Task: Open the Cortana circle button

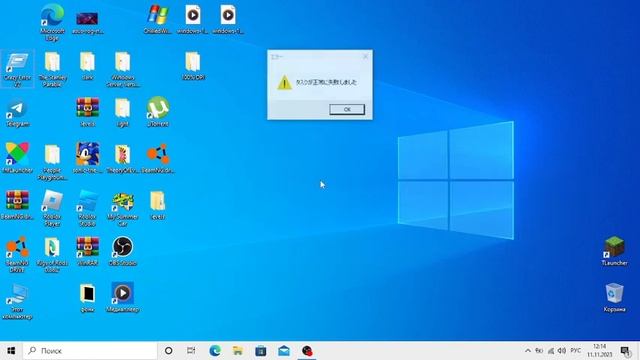Action: [x=168, y=351]
